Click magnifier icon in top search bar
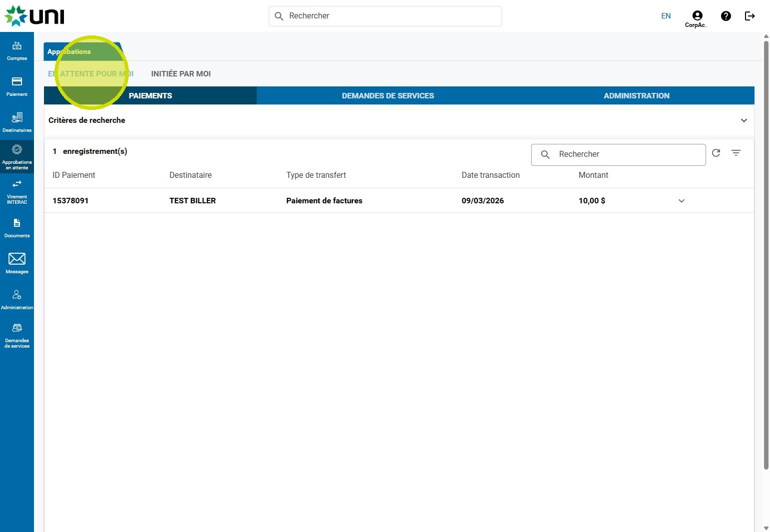 [x=279, y=16]
